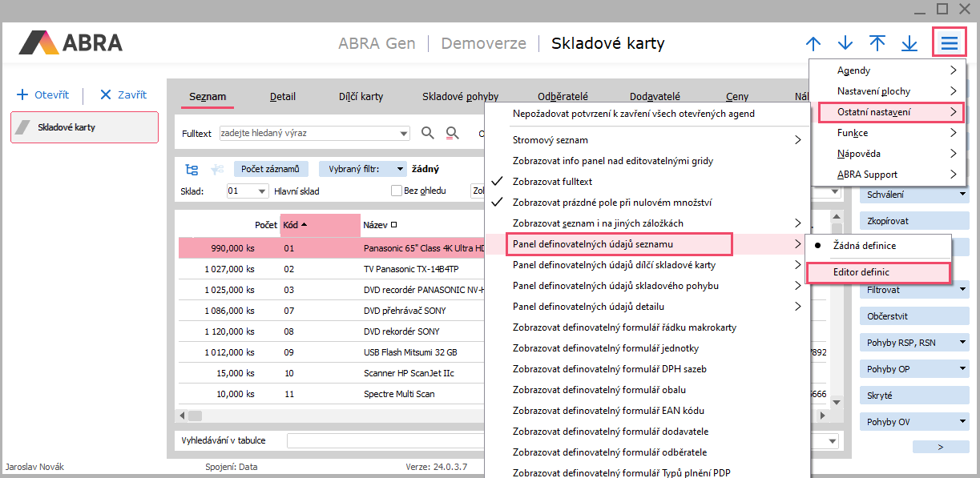Click the move-up arrow icon
Screen dimensions: 980x478
pos(813,44)
